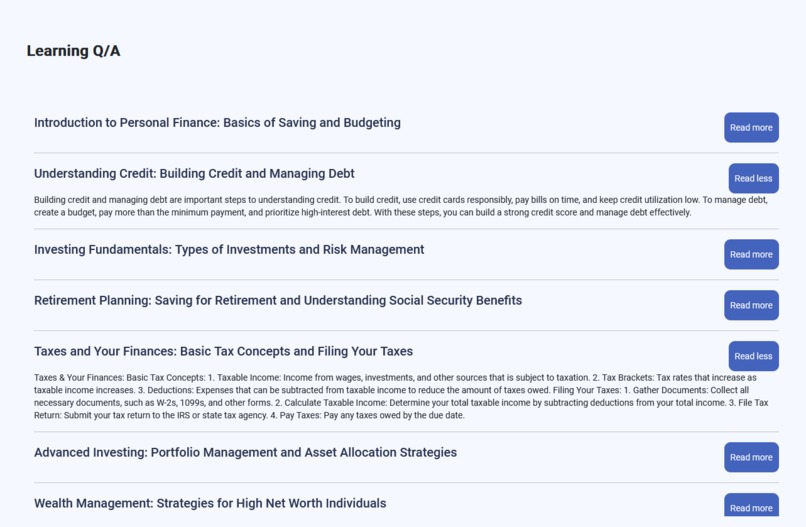Viewport: 806px width, 527px height.
Task: Select the Wealth Management question title
Action: (210, 504)
